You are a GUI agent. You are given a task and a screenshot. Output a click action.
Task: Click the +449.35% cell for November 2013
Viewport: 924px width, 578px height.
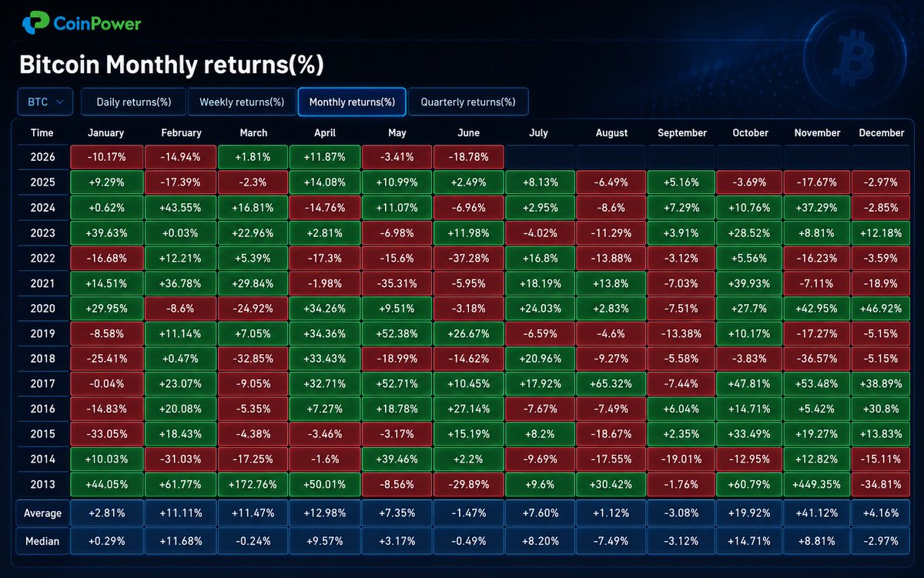817,485
